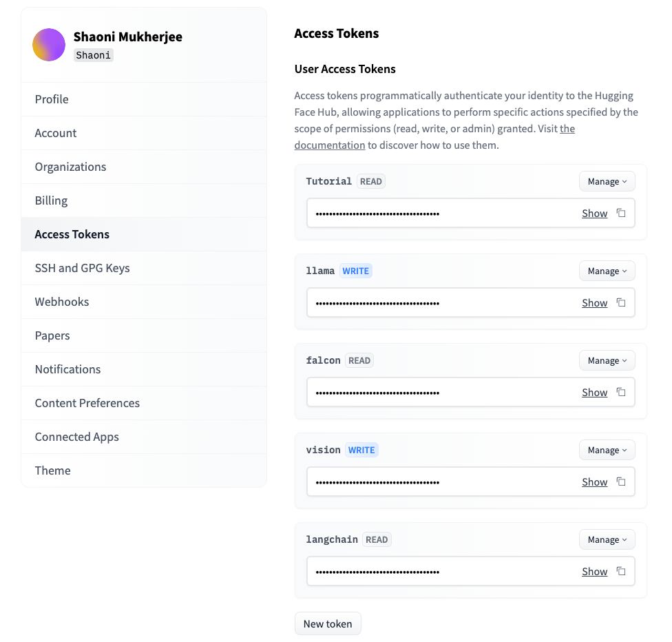Copy the llama token value
672x642 pixels.
[x=621, y=302]
